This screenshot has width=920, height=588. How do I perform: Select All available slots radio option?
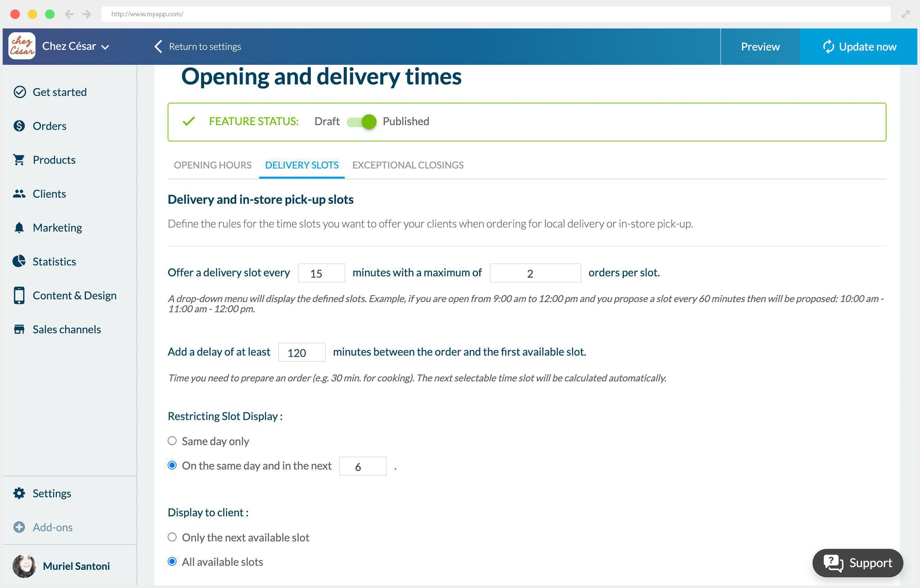pos(172,562)
